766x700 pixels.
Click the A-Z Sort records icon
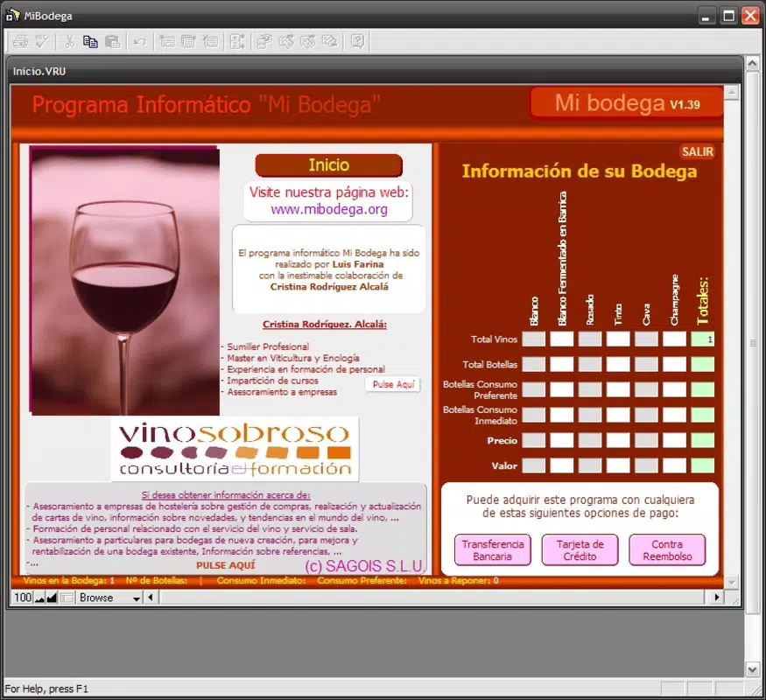(x=238, y=42)
